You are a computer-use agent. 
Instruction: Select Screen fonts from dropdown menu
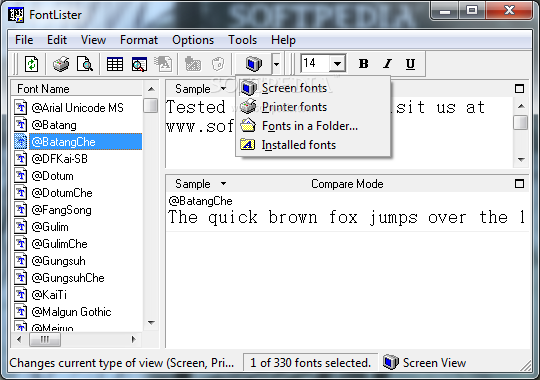pos(313,88)
